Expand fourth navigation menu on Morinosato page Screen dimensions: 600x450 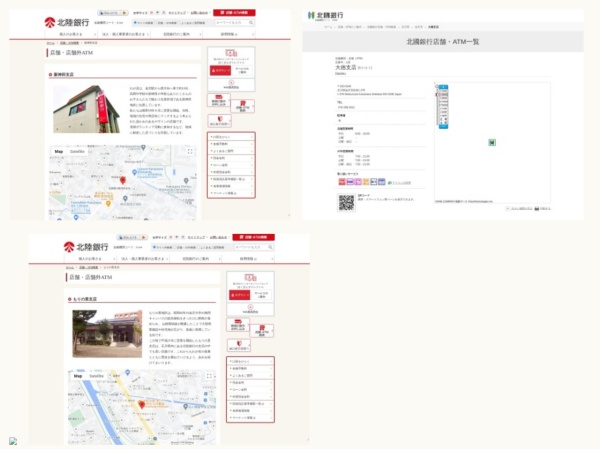tap(248, 259)
